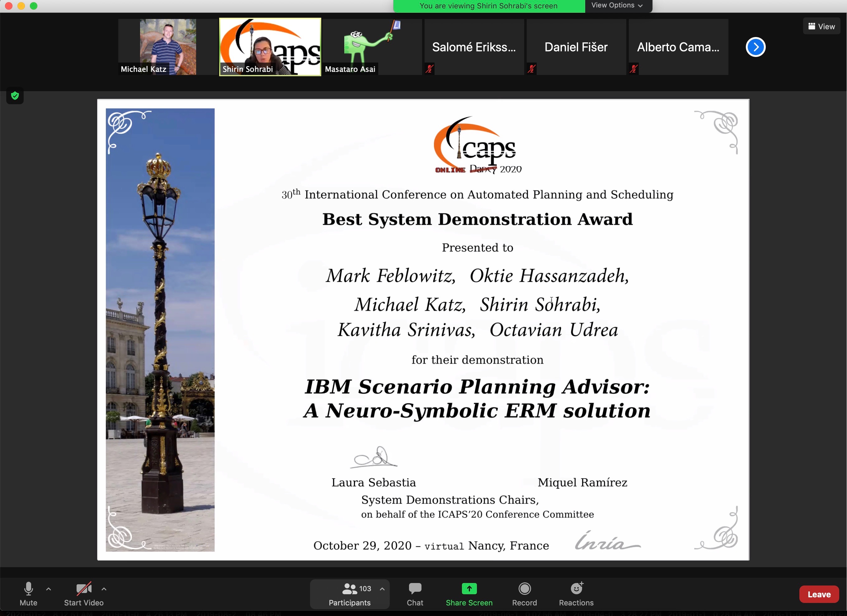Click the green Share Screen button
This screenshot has width=847, height=616.
tap(469, 594)
